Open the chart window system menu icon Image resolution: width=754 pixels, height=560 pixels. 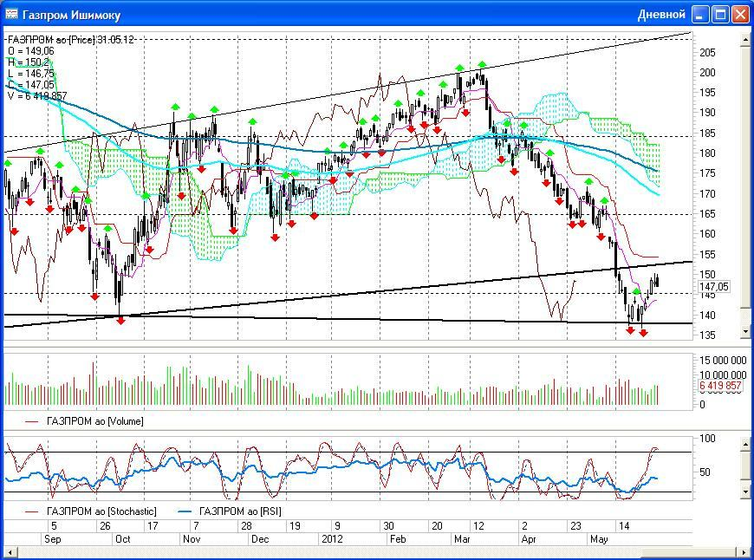click(x=11, y=15)
